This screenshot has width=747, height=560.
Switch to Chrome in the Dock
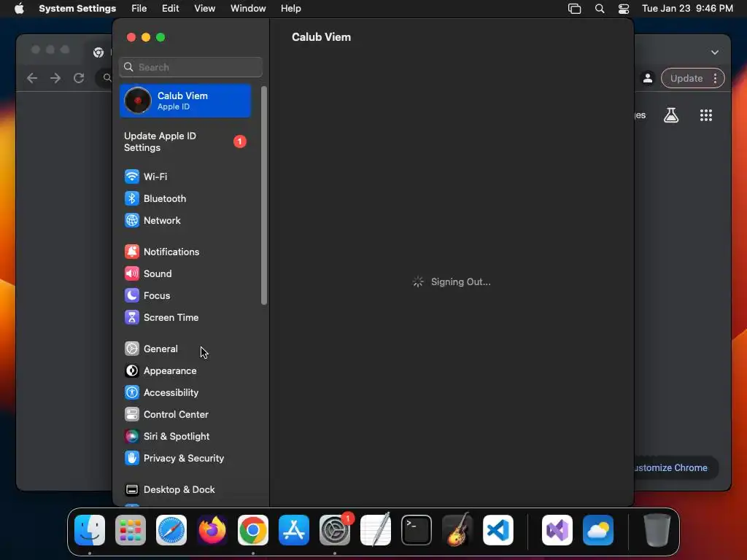tap(253, 530)
